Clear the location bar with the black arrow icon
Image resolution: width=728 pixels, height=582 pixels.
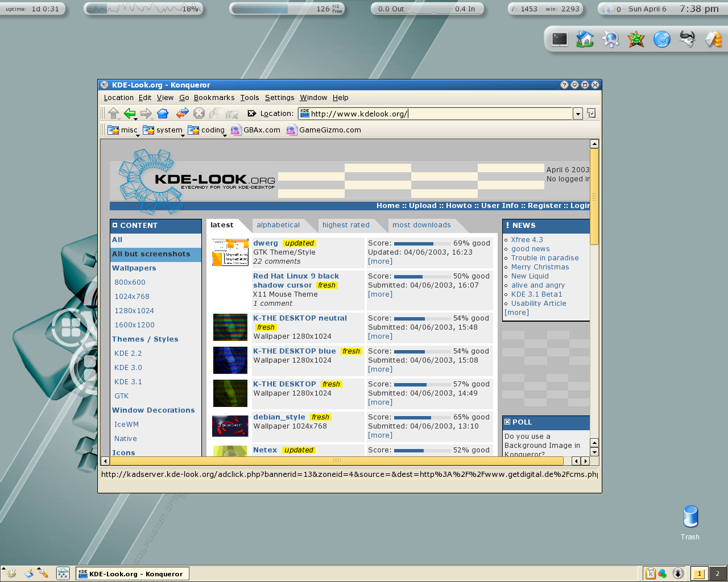(252, 114)
